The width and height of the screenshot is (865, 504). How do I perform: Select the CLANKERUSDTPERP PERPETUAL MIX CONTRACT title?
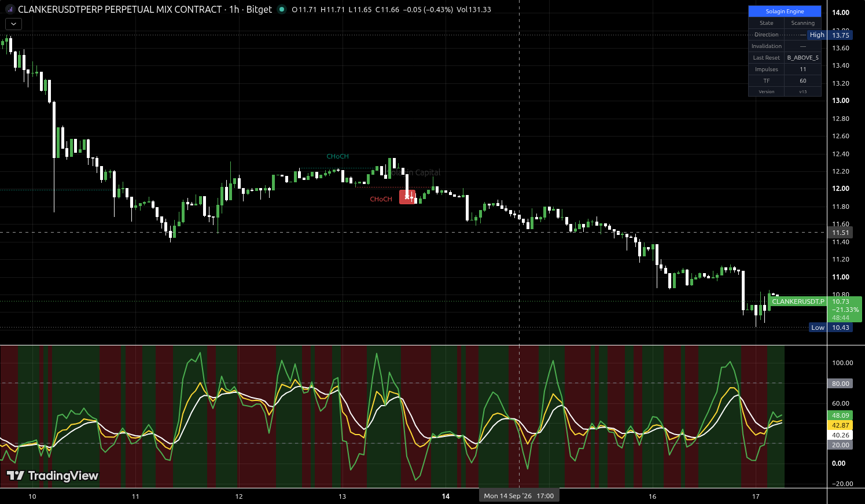(120, 10)
